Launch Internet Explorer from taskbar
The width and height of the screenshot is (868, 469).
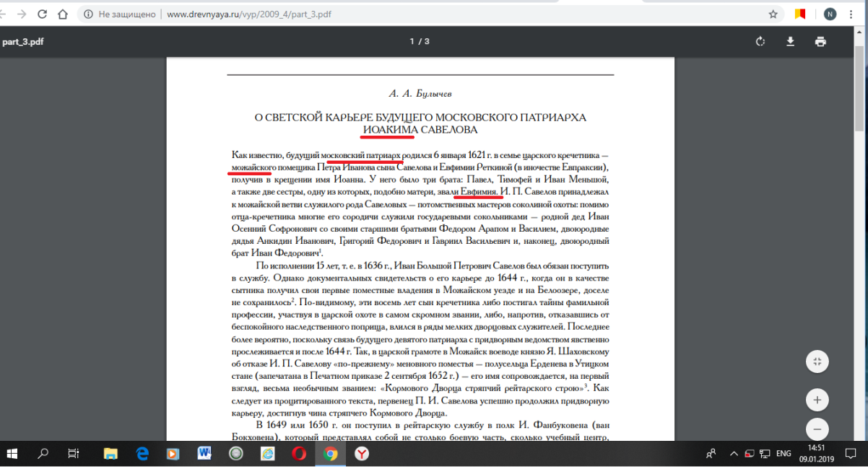point(267,454)
